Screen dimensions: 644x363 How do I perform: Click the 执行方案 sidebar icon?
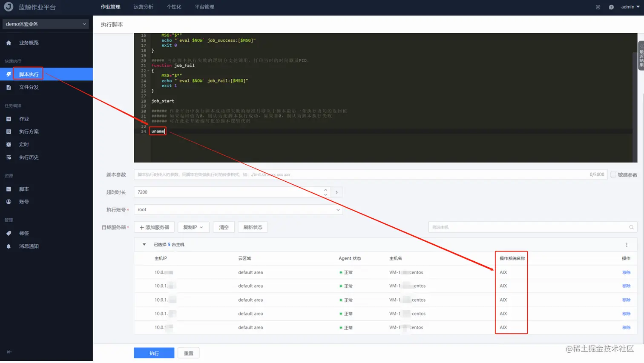pos(9,132)
